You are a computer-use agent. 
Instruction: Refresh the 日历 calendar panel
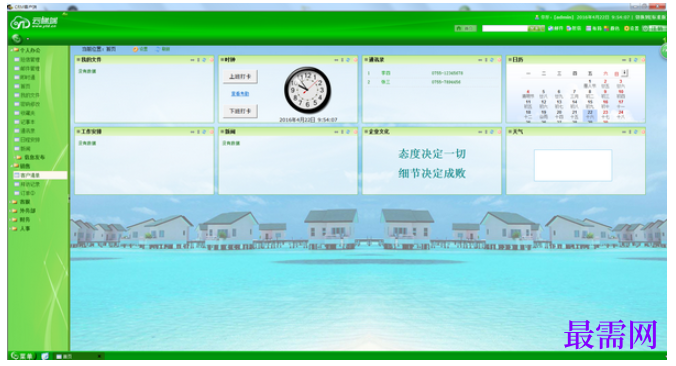[x=636, y=60]
